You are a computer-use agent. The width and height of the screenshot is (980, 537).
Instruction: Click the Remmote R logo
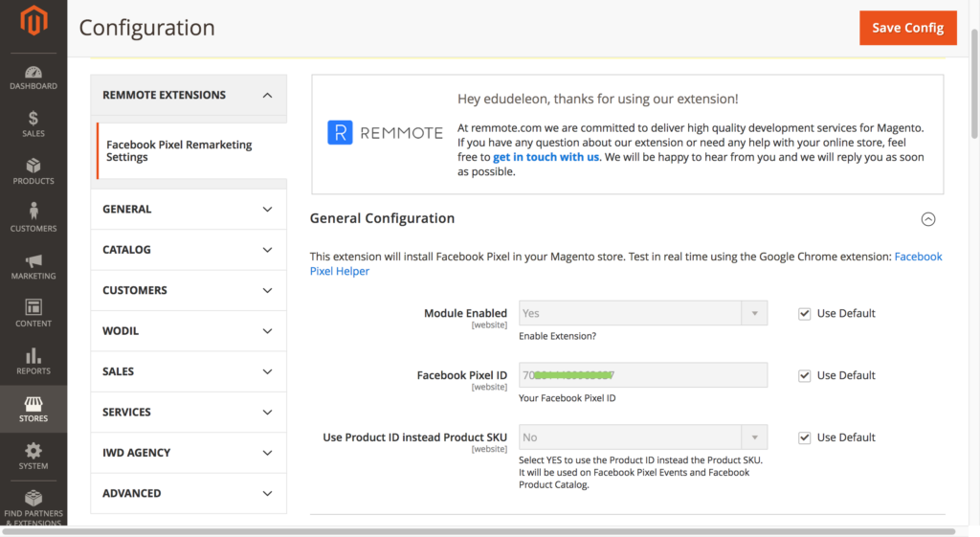[340, 132]
